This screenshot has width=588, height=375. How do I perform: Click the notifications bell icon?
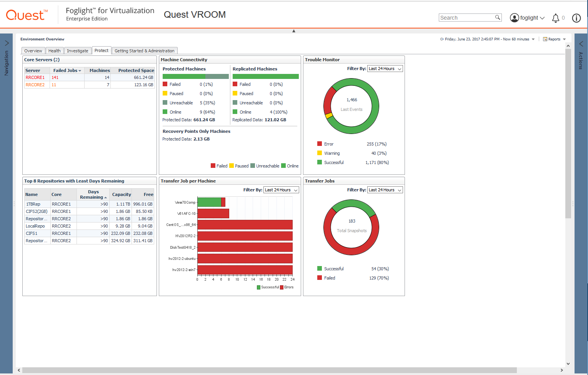(x=555, y=18)
